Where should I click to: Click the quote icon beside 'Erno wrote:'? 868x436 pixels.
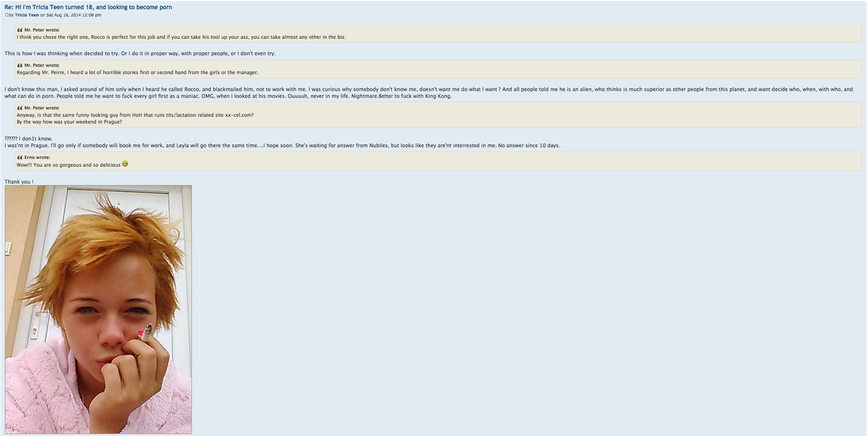[20, 157]
